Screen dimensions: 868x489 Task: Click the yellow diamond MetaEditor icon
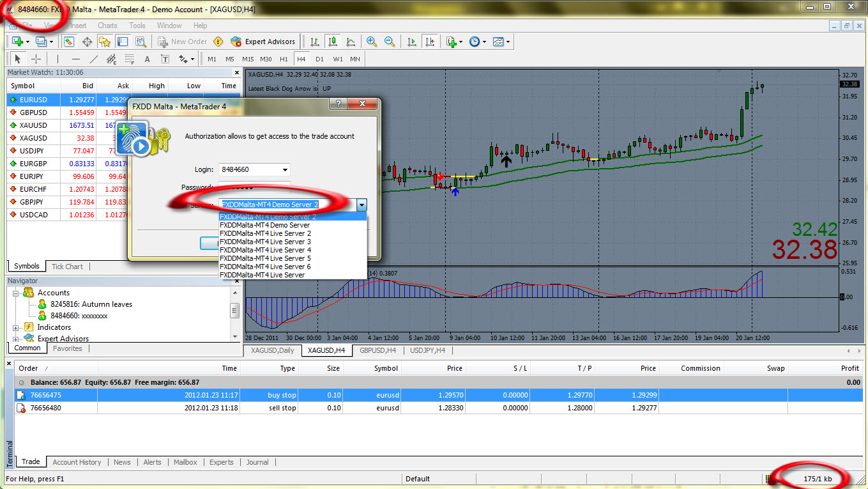218,42
